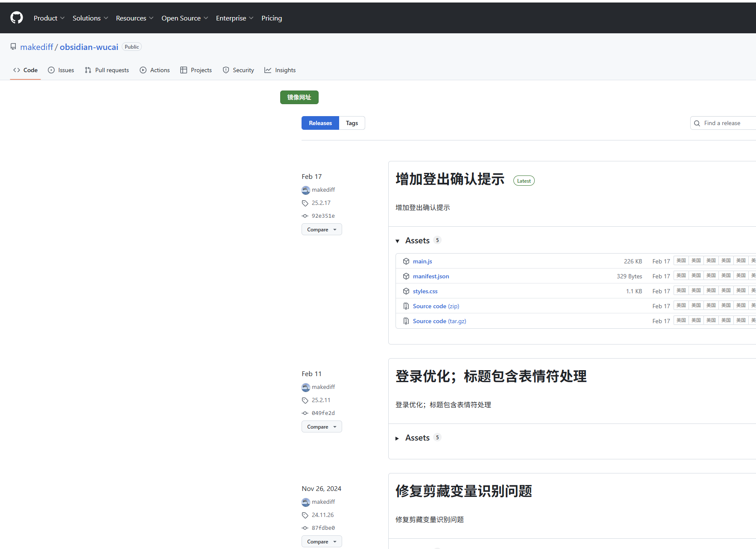Click the package icon next to styles.css
Image resolution: width=756 pixels, height=549 pixels.
click(x=406, y=291)
